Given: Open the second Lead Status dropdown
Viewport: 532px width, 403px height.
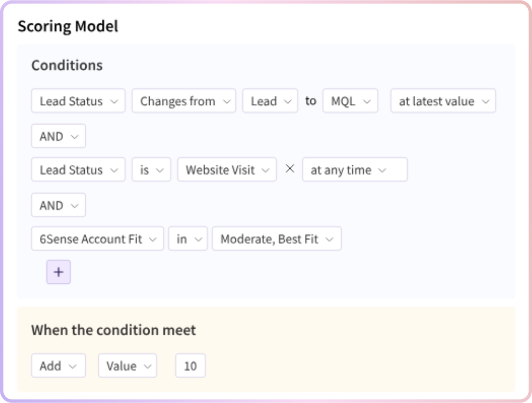Looking at the screenshot, I should pyautogui.click(x=78, y=169).
